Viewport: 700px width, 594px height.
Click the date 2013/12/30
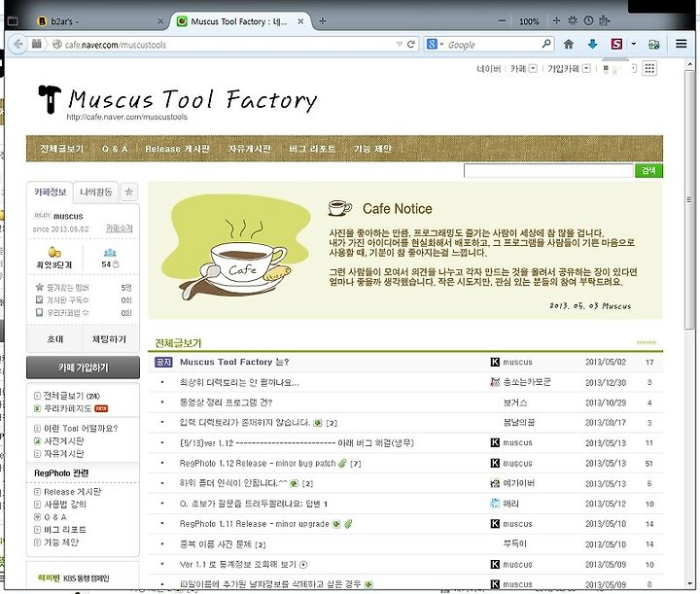click(606, 382)
